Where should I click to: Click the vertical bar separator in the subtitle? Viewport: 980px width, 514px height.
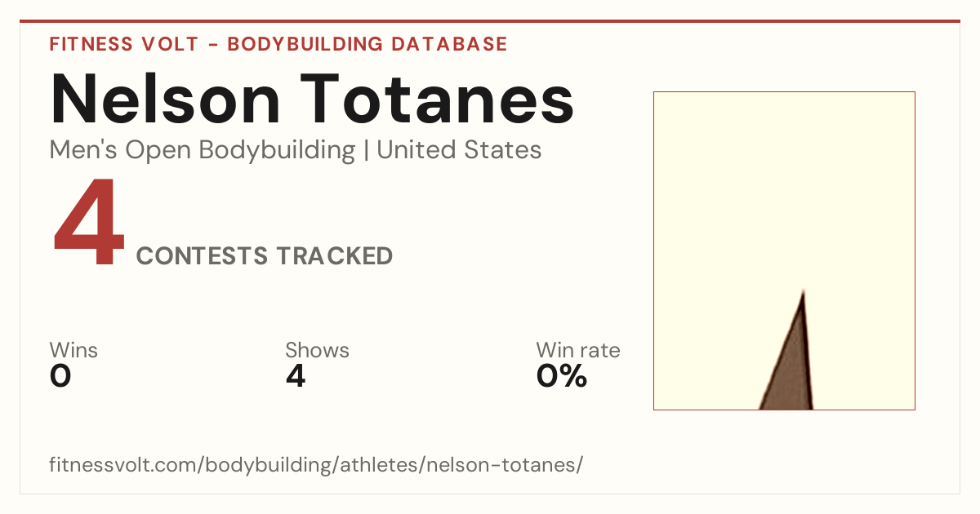click(x=366, y=150)
